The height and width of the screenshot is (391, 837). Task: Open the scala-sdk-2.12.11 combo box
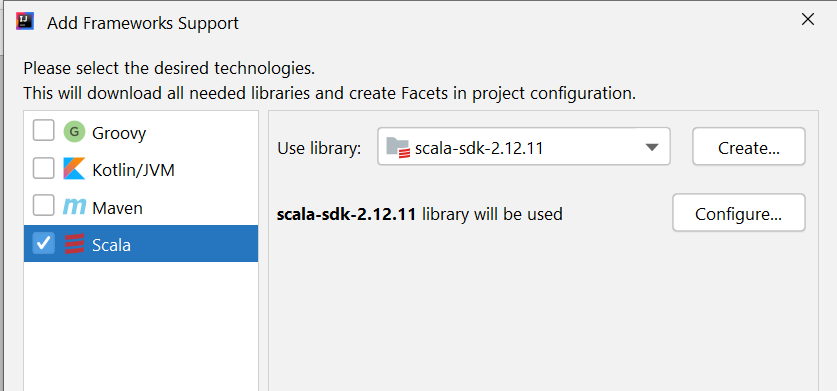coord(524,146)
